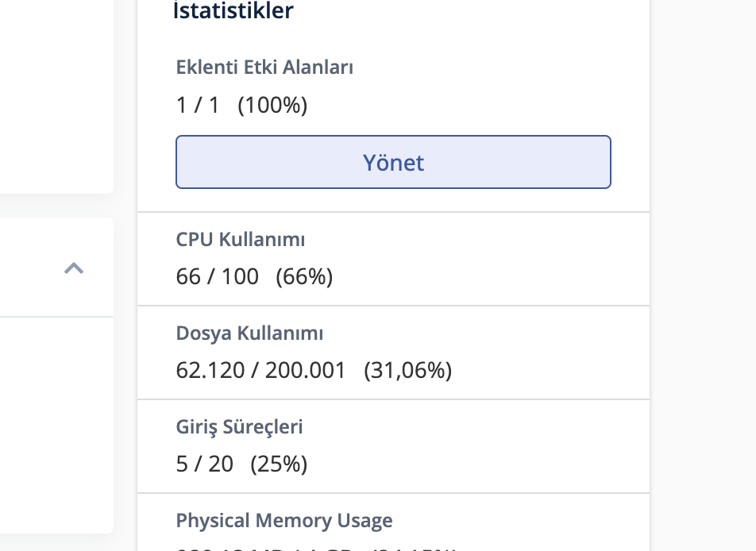Click the 62.120 / 200.001 file count
The width and height of the screenshot is (756, 551).
[x=261, y=371]
